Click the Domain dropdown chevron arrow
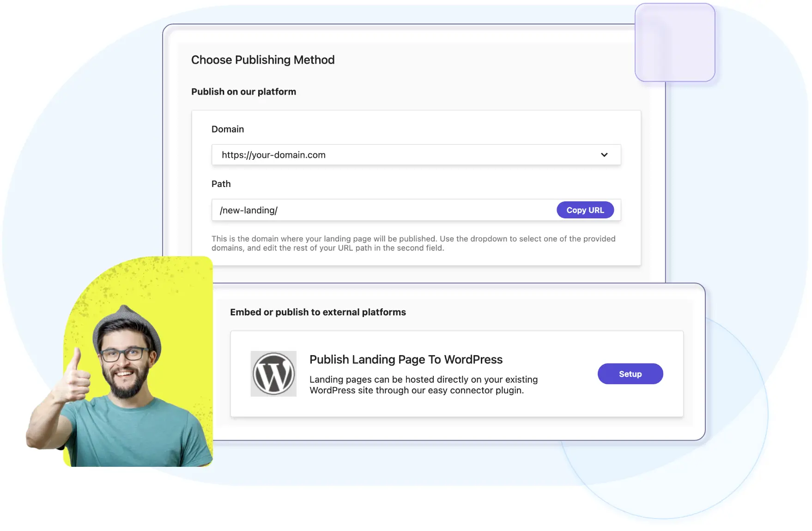The image size is (812, 531). (x=604, y=155)
